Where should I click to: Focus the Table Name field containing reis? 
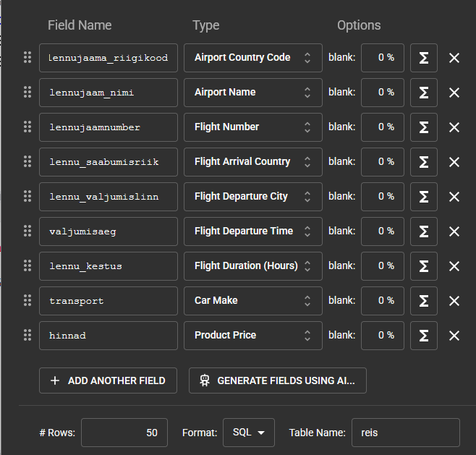pyautogui.click(x=405, y=433)
